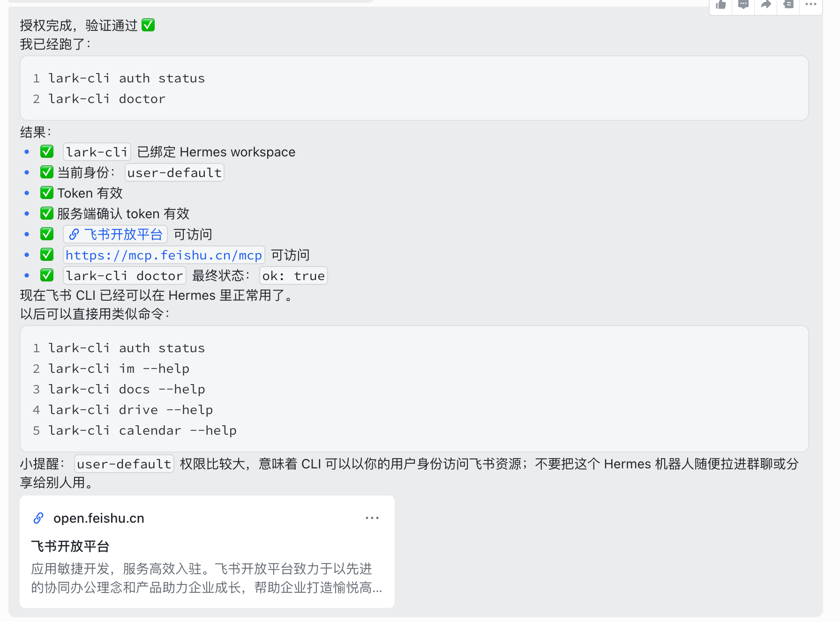Open the https://mcp.feishu.cn/mcp link
The width and height of the screenshot is (840, 622).
coord(164,255)
